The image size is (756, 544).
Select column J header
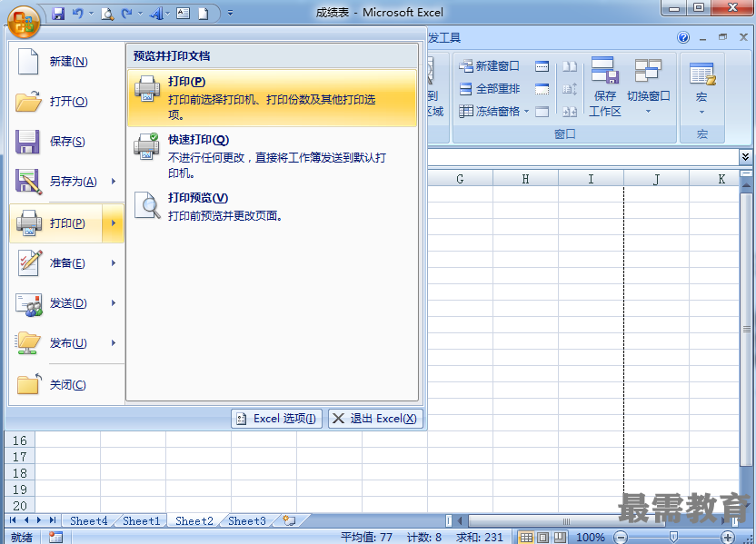[x=656, y=179]
